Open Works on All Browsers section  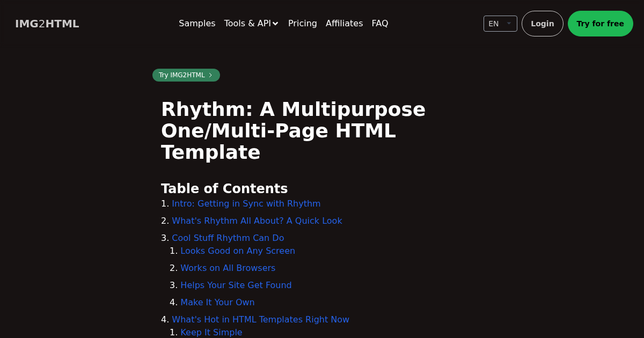point(228,268)
